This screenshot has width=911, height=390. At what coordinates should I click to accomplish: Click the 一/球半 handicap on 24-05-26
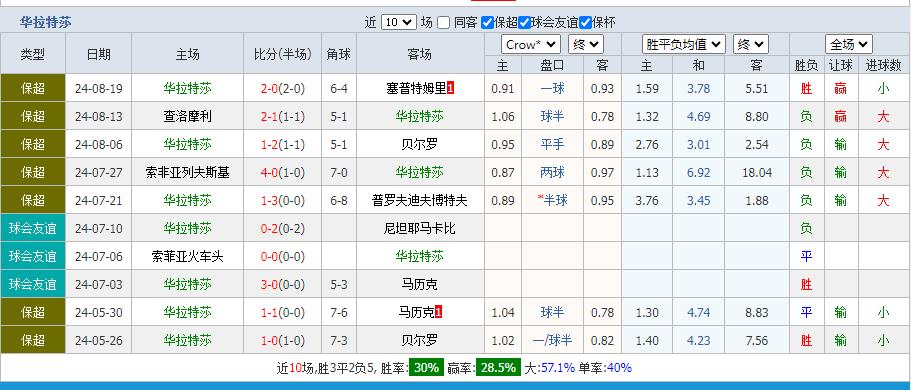[x=552, y=341]
